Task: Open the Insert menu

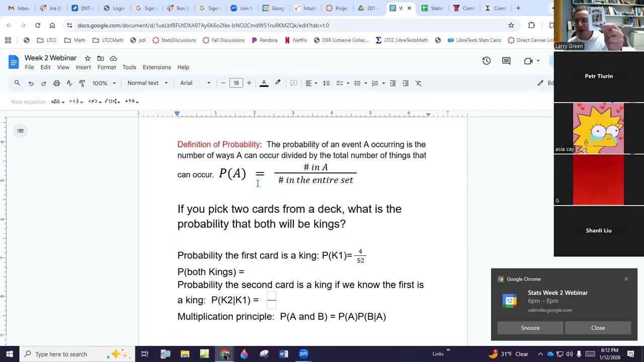Action: (83, 67)
